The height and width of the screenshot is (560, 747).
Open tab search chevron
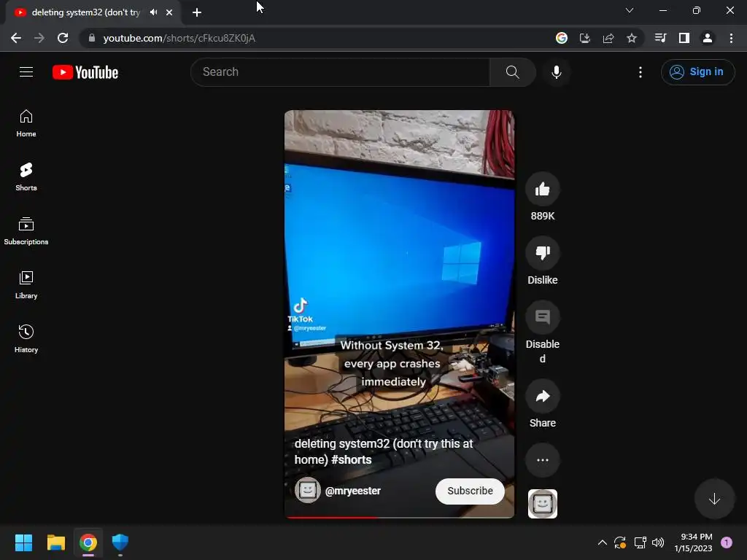[630, 10]
